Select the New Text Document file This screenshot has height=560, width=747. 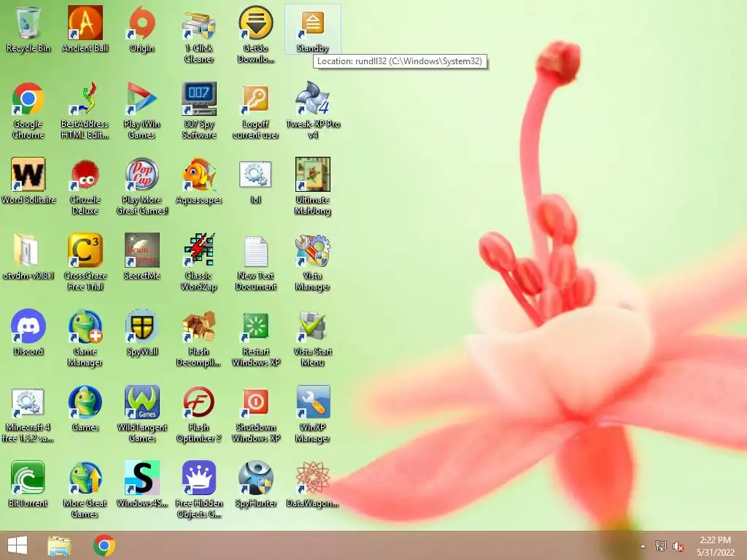pyautogui.click(x=256, y=251)
